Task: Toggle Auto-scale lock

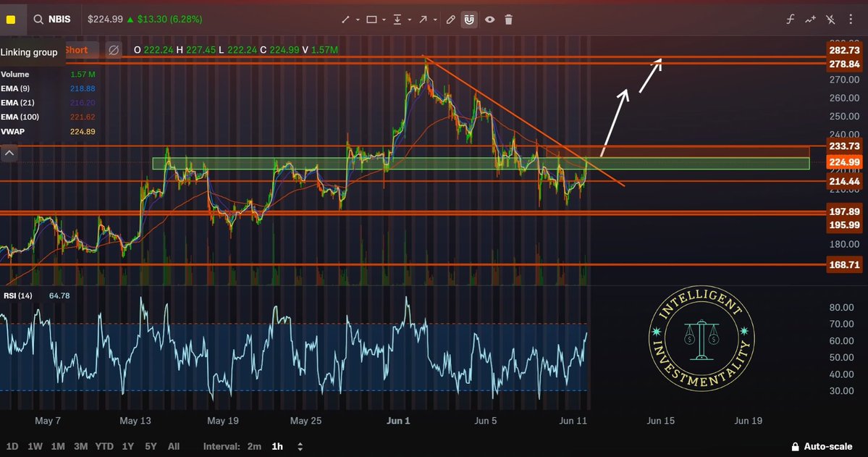Action: tap(822, 446)
